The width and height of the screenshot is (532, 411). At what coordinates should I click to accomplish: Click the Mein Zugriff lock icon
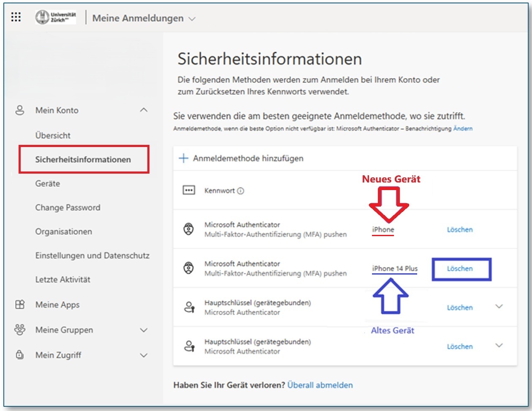[x=20, y=355]
